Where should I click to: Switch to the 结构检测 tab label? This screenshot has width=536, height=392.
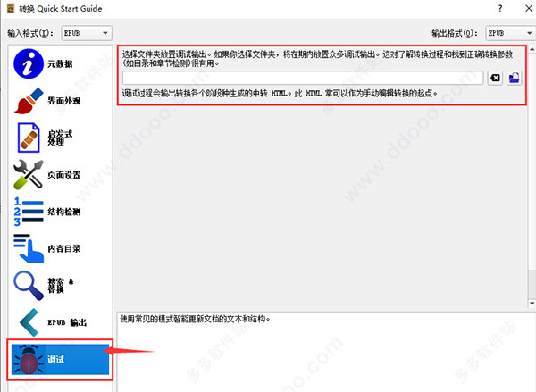coord(64,212)
